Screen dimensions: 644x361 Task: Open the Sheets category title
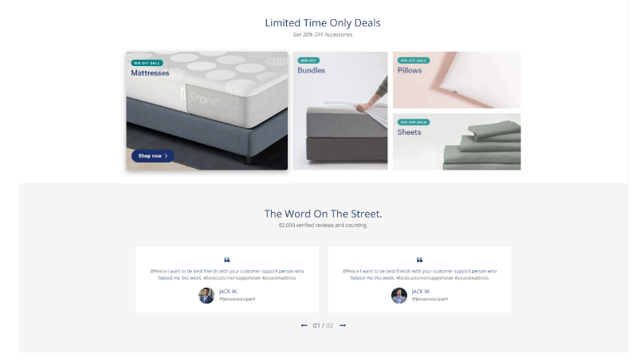coord(409,132)
